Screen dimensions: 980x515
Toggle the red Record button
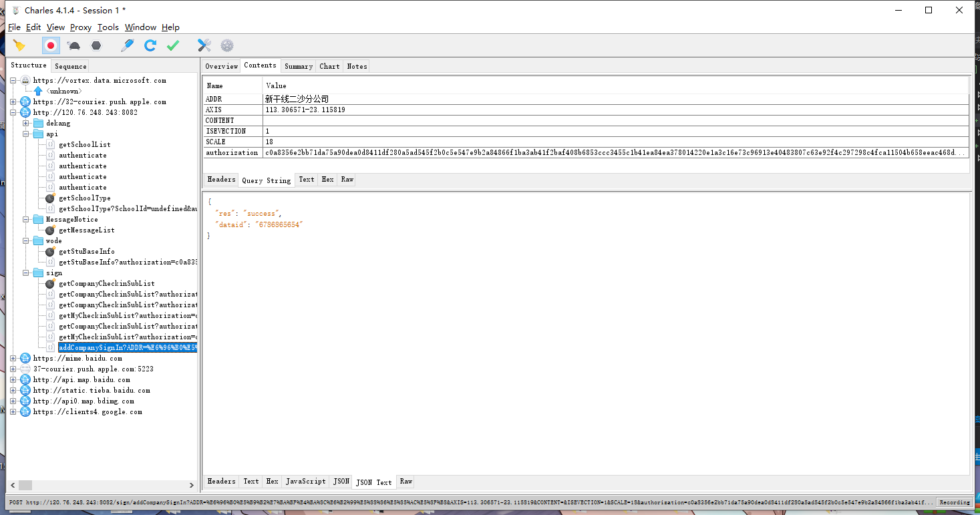pyautogui.click(x=50, y=45)
